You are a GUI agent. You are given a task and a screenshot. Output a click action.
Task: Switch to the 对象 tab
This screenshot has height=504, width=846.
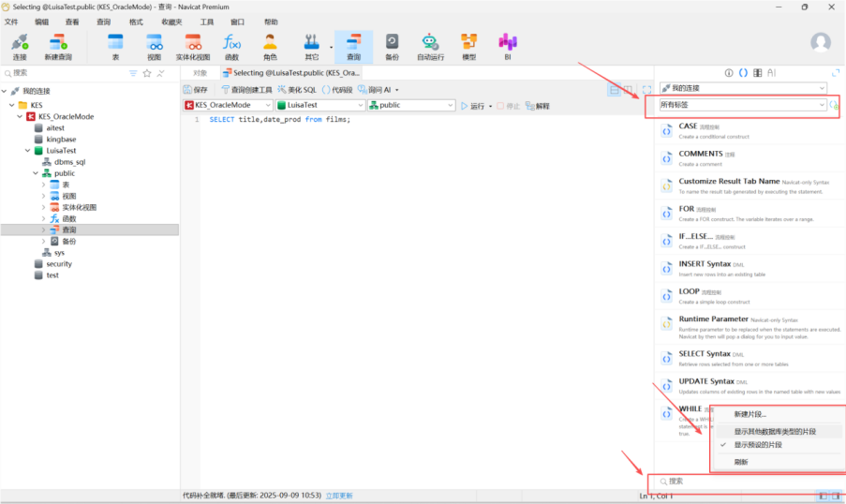click(200, 73)
